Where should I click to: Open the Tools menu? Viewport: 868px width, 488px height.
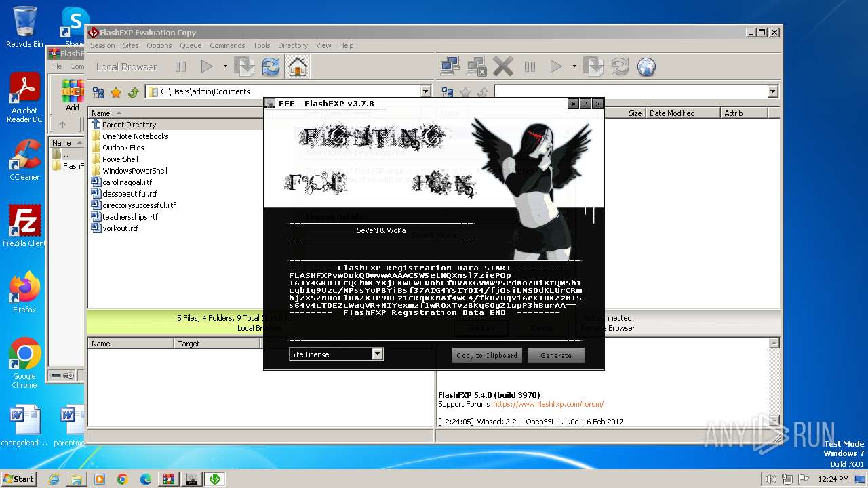[262, 45]
